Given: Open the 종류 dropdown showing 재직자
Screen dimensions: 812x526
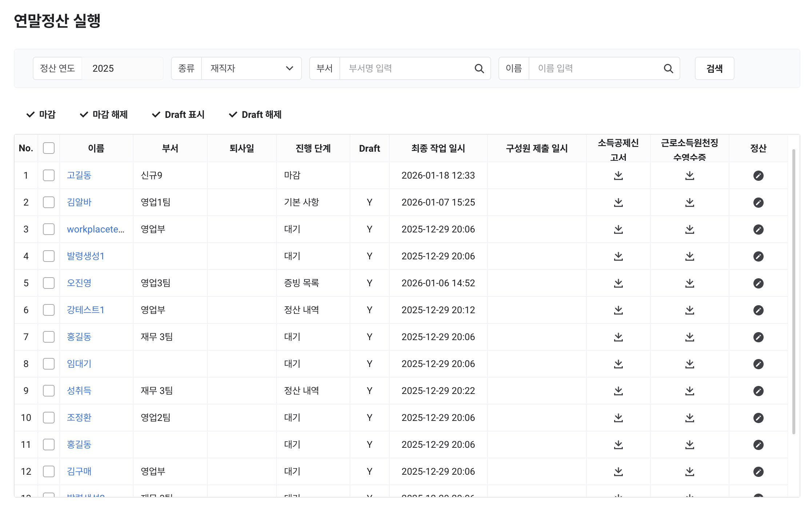Looking at the screenshot, I should (251, 69).
